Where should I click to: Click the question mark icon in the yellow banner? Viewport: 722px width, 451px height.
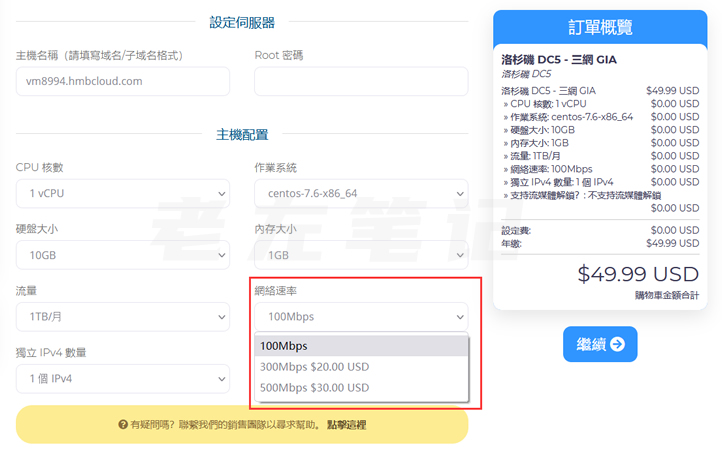point(123,424)
